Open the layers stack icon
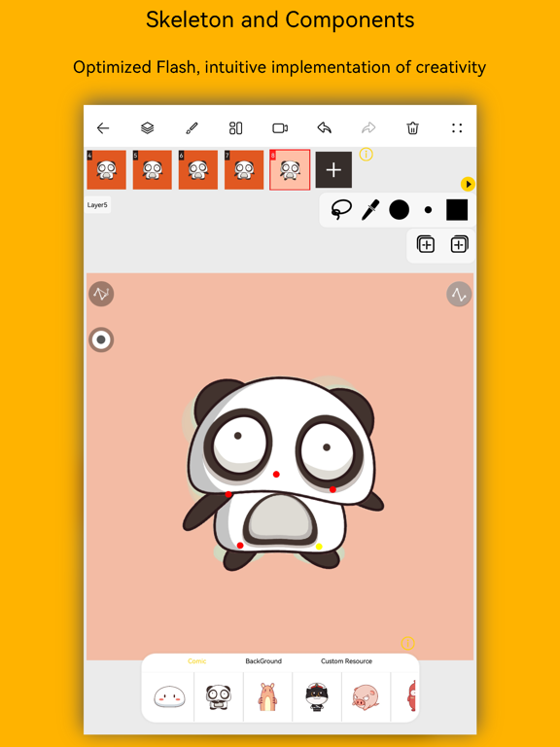This screenshot has width=560, height=747. [x=147, y=128]
